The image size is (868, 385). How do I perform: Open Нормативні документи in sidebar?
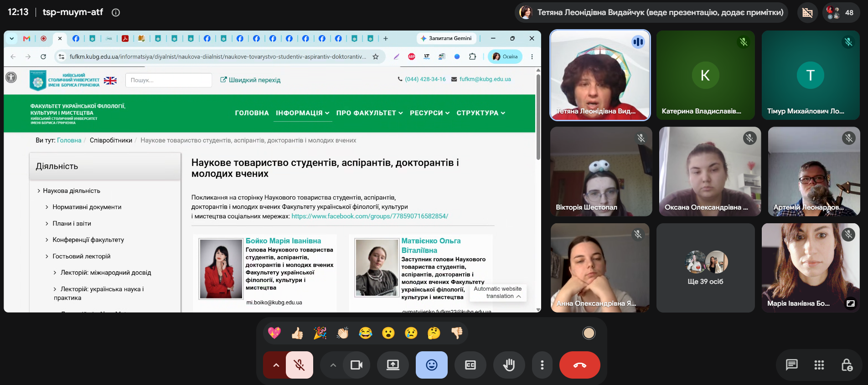(87, 207)
